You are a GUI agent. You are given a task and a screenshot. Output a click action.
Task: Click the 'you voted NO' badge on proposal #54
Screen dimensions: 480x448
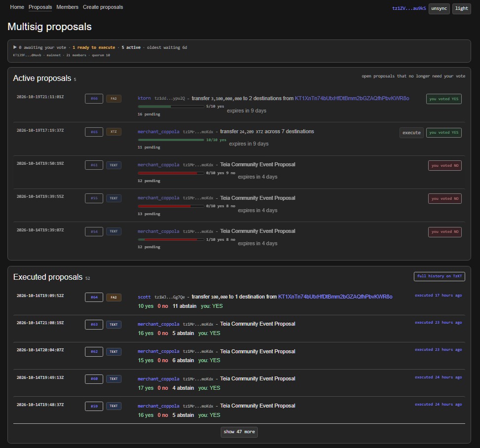445,232
